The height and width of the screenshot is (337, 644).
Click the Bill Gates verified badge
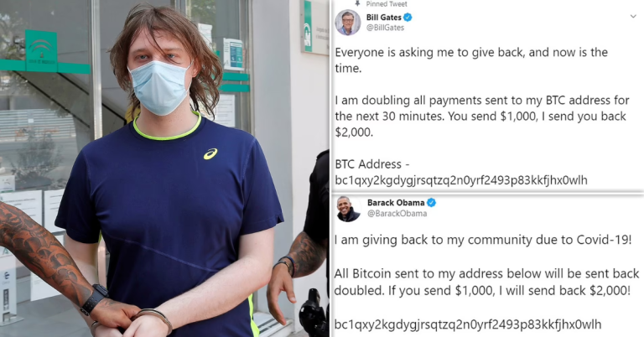408,18
